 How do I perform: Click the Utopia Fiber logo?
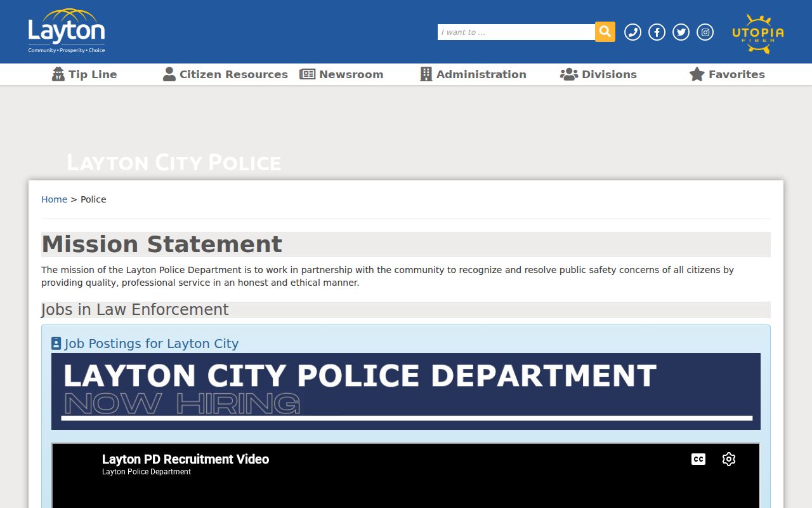pyautogui.click(x=758, y=34)
